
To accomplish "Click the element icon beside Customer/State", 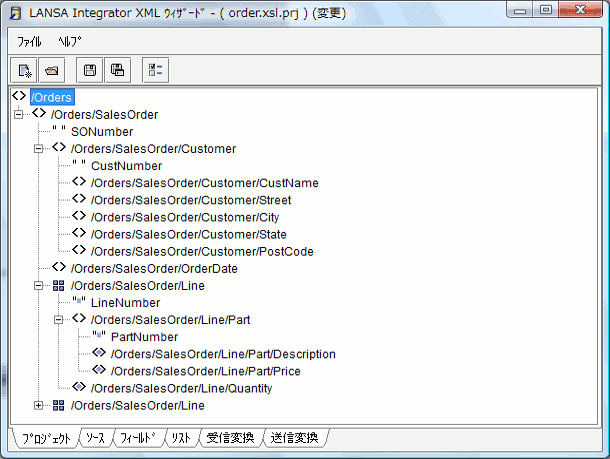I will pyautogui.click(x=79, y=233).
